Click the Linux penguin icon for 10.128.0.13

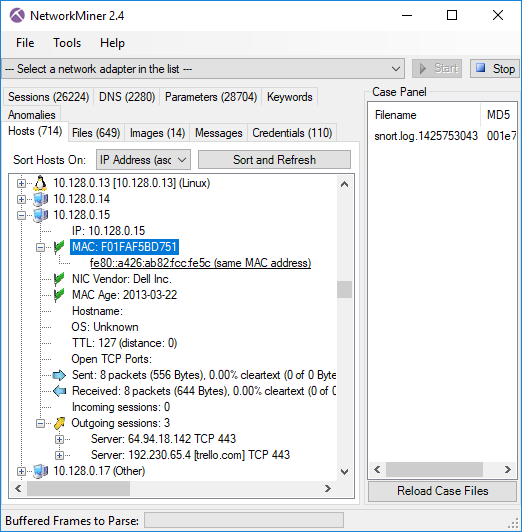click(x=40, y=183)
